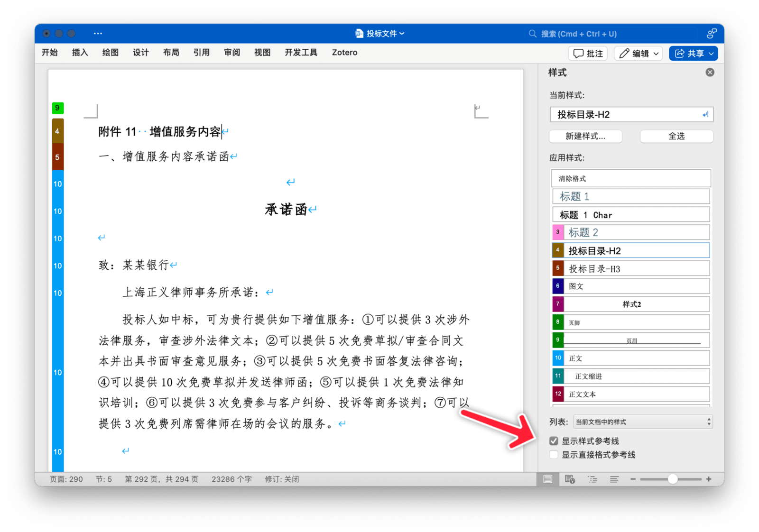Open the 开发工具 ribbon tab
759x532 pixels.
(x=301, y=53)
